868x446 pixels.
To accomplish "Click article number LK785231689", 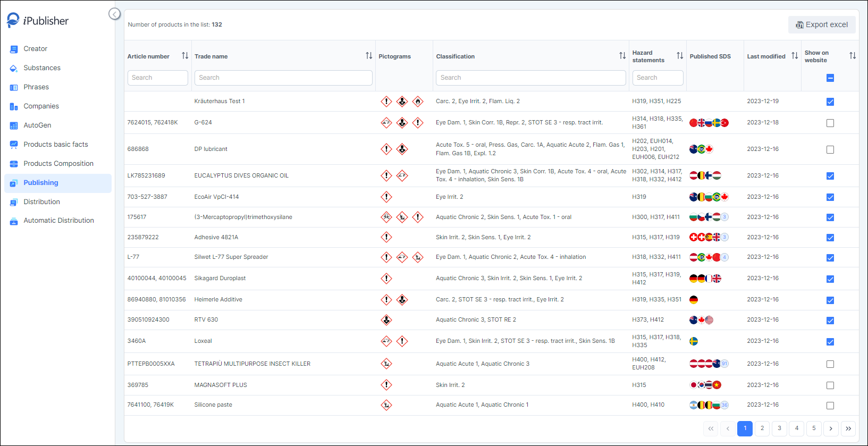I will (146, 175).
